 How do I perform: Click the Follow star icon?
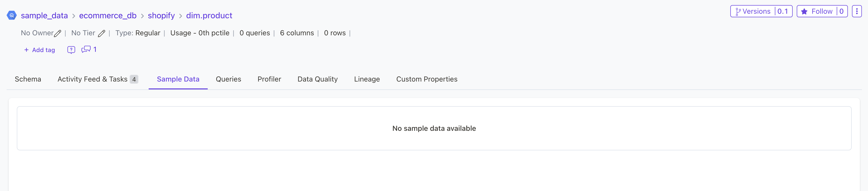click(804, 11)
